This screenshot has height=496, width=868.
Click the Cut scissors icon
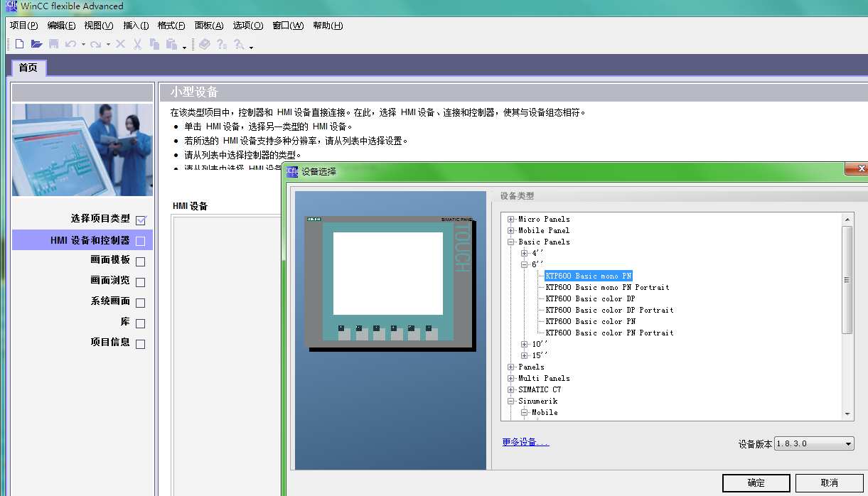click(136, 44)
